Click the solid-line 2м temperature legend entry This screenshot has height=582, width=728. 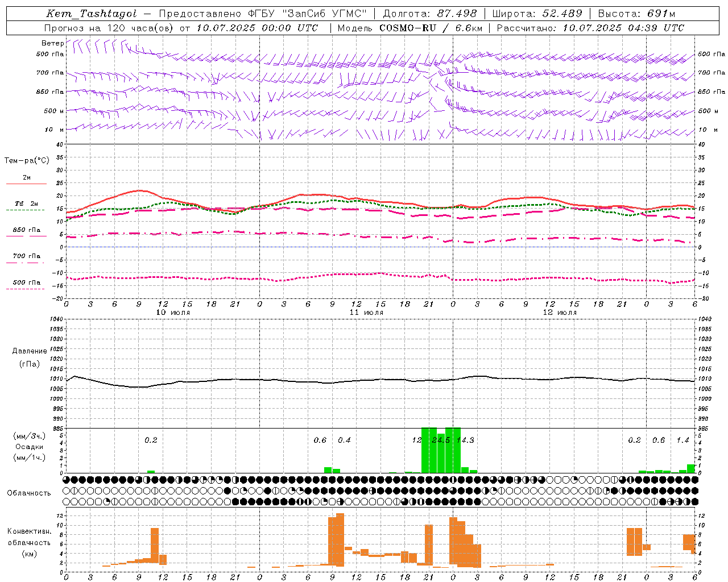tap(27, 178)
